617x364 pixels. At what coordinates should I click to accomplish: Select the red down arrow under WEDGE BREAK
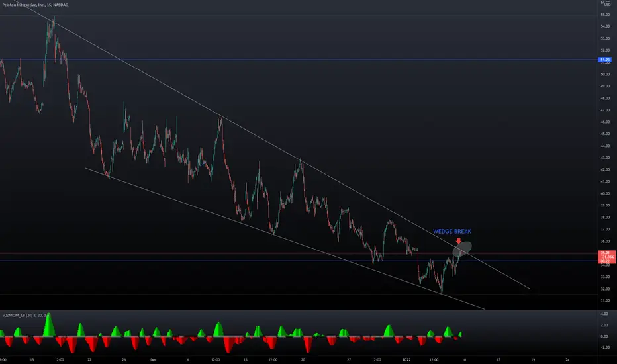click(x=458, y=240)
